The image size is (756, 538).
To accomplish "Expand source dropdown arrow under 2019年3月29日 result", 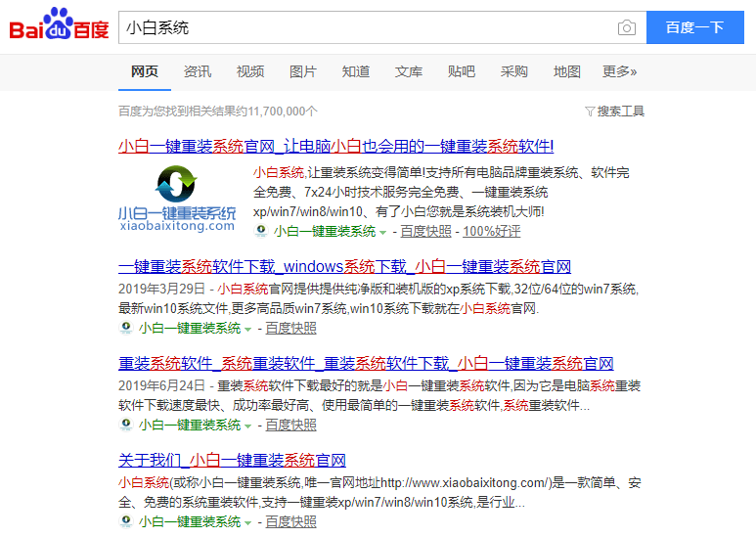I will [x=247, y=330].
